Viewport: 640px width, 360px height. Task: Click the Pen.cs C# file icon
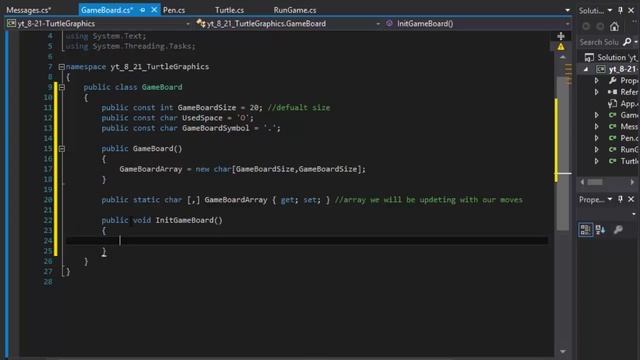pyautogui.click(x=613, y=138)
